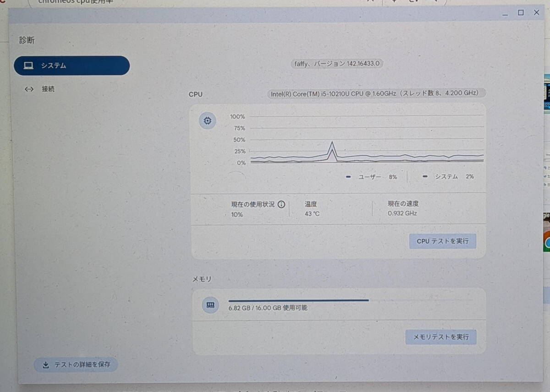This screenshot has width=550, height=392.
Task: Click info icon beside 現在の使用状況
Action: (x=281, y=205)
